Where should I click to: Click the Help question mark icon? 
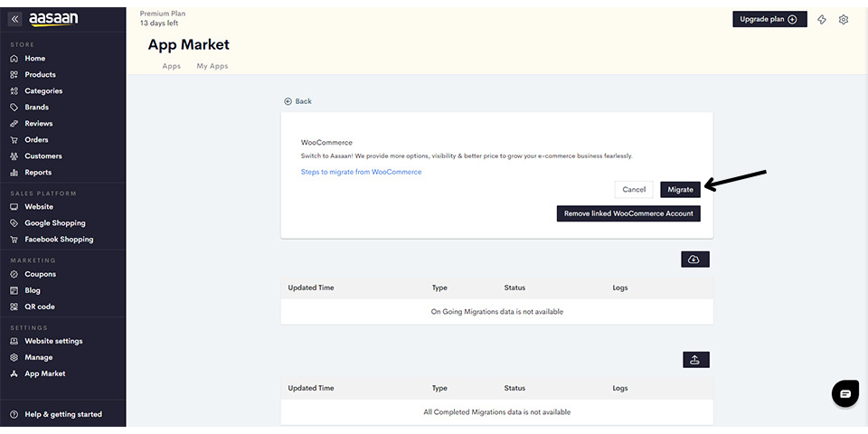[14, 414]
